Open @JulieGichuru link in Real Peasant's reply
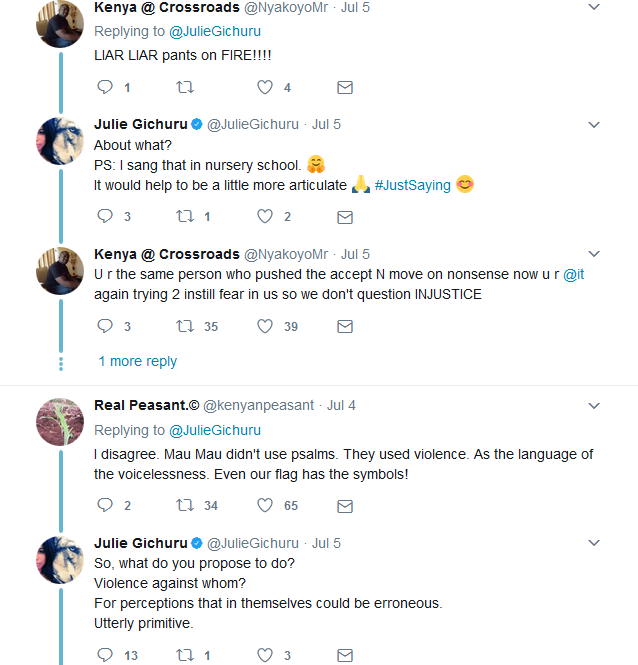 pos(215,430)
